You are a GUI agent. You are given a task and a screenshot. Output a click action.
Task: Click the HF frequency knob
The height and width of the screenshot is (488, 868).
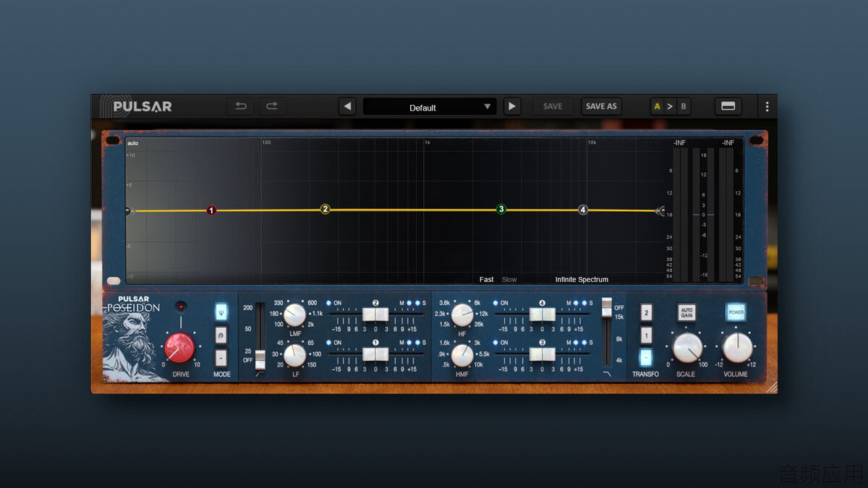462,315
